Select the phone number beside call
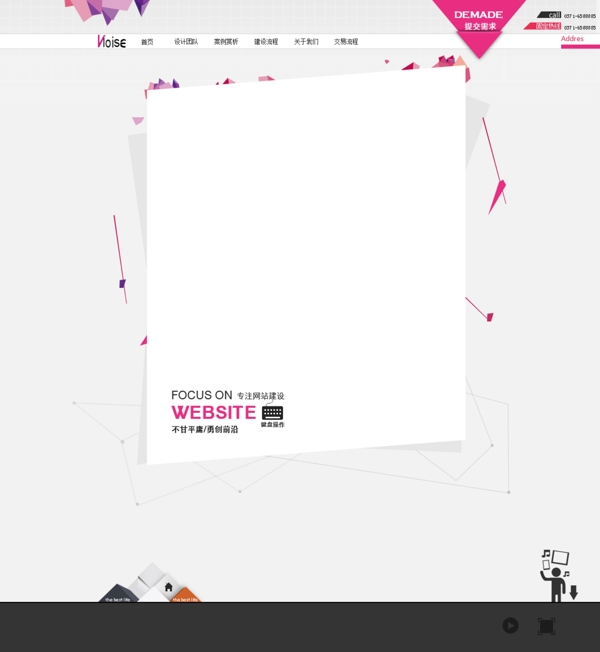 pyautogui.click(x=580, y=16)
